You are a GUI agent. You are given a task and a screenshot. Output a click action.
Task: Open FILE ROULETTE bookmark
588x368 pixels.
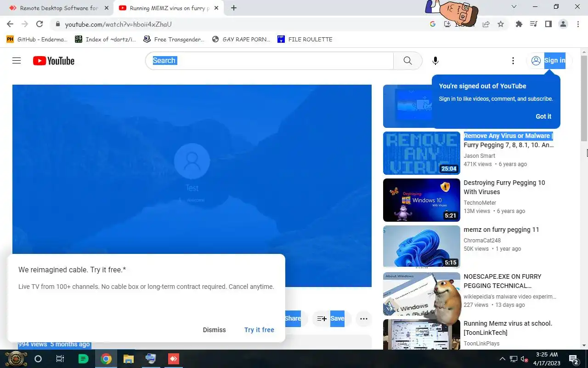[305, 39]
